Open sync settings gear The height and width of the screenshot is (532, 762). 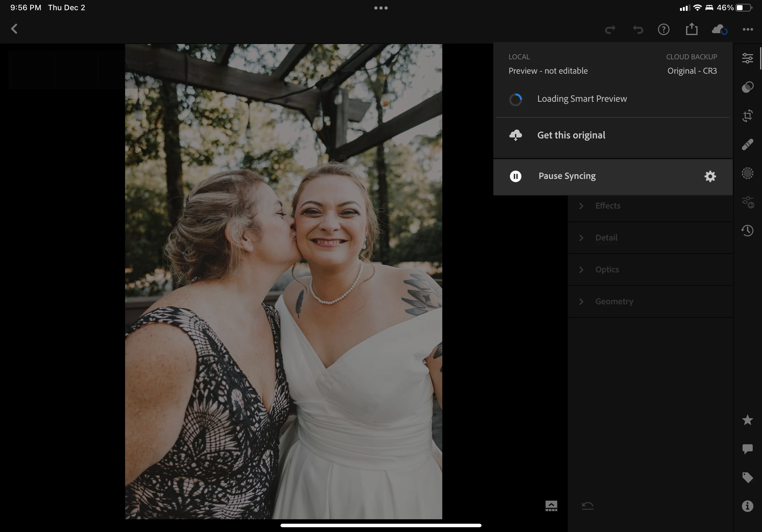[x=710, y=176]
